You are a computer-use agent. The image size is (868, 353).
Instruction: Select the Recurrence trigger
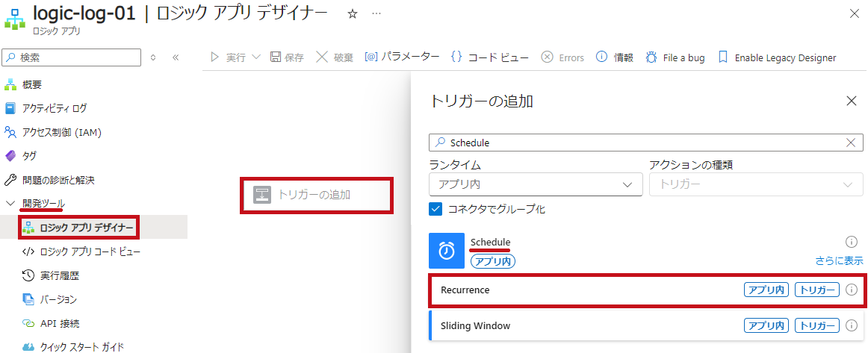(x=646, y=290)
